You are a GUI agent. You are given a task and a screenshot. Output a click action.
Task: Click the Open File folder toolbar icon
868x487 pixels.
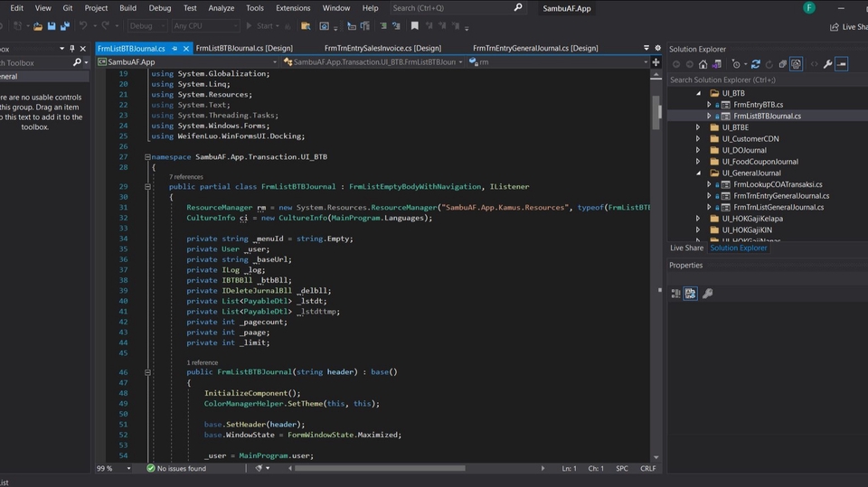pos(39,26)
